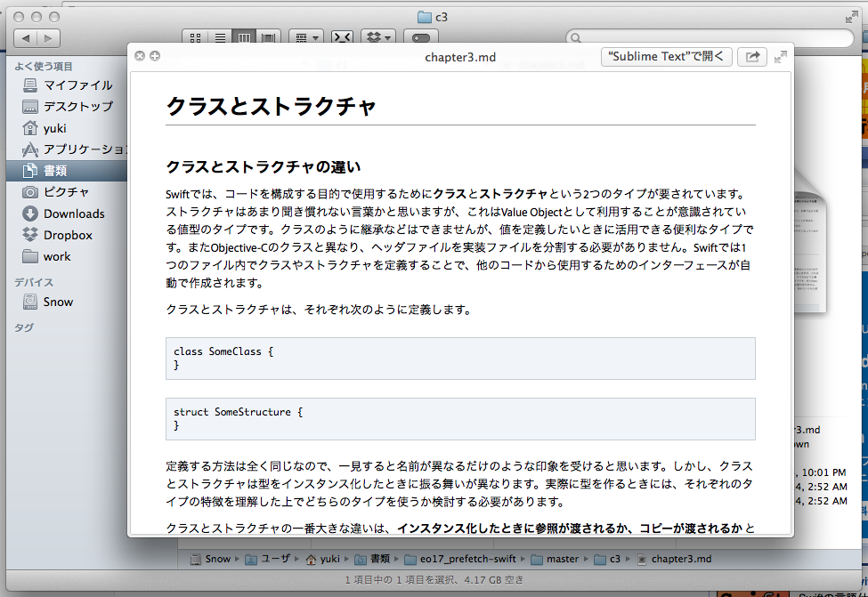Select the column view button
The width and height of the screenshot is (868, 597).
click(243, 38)
